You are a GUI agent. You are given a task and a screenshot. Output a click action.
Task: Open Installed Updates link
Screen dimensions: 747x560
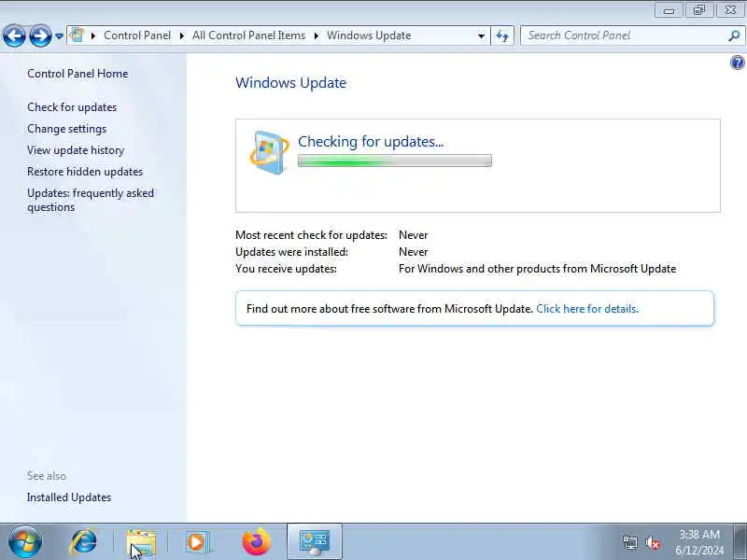coord(69,497)
